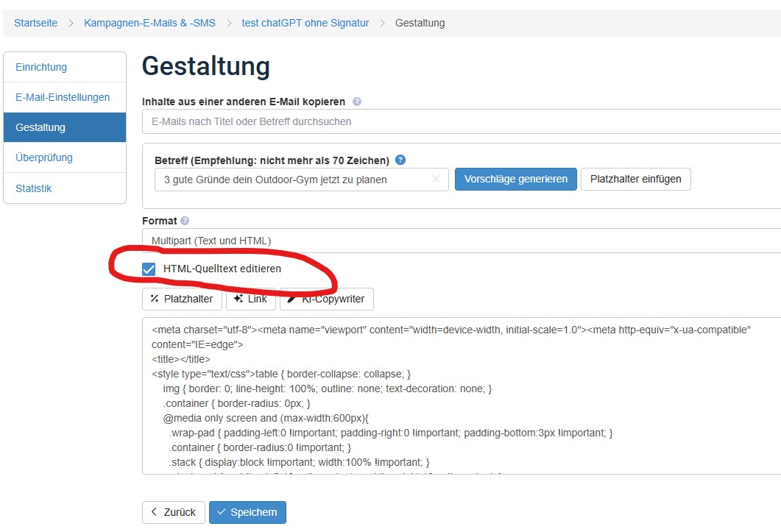Click help icon beside 'Inhalte aus einer anderen E-Mail kopieren'
The height and width of the screenshot is (532, 781).
357,102
